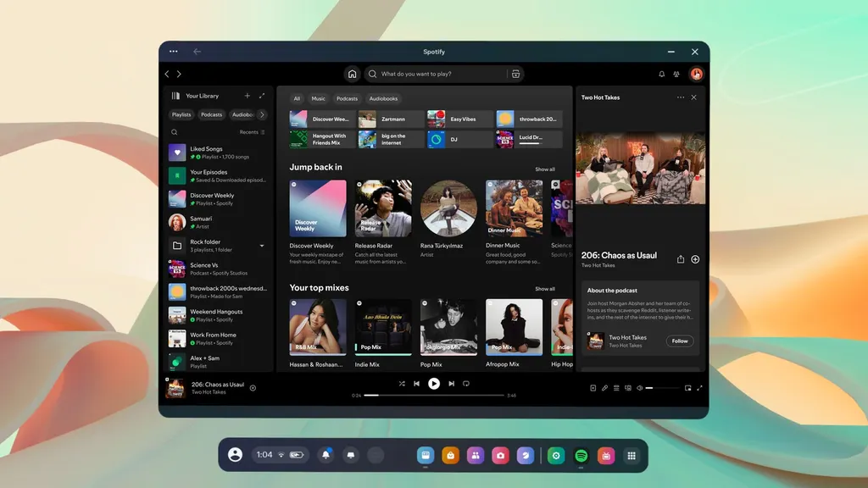
Task: Open the Recents sort dropdown
Action: (254, 131)
